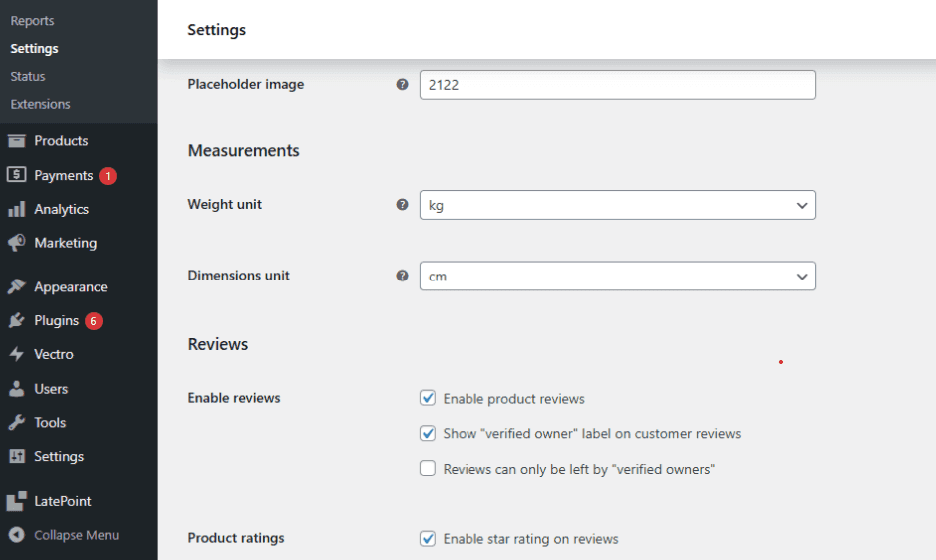Go to Products menu
Viewport: 936px width, 560px height.
pos(61,140)
